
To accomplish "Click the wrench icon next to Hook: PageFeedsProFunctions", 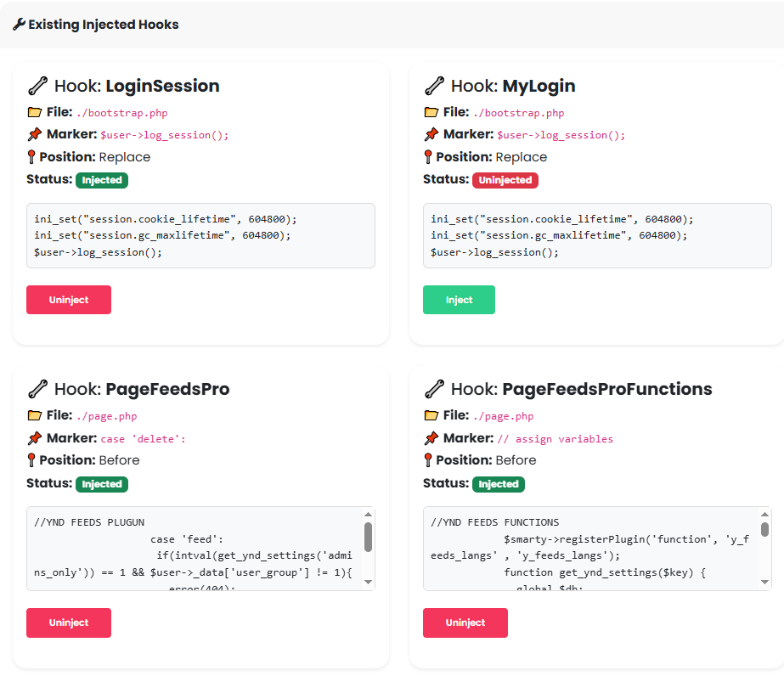I will [434, 389].
